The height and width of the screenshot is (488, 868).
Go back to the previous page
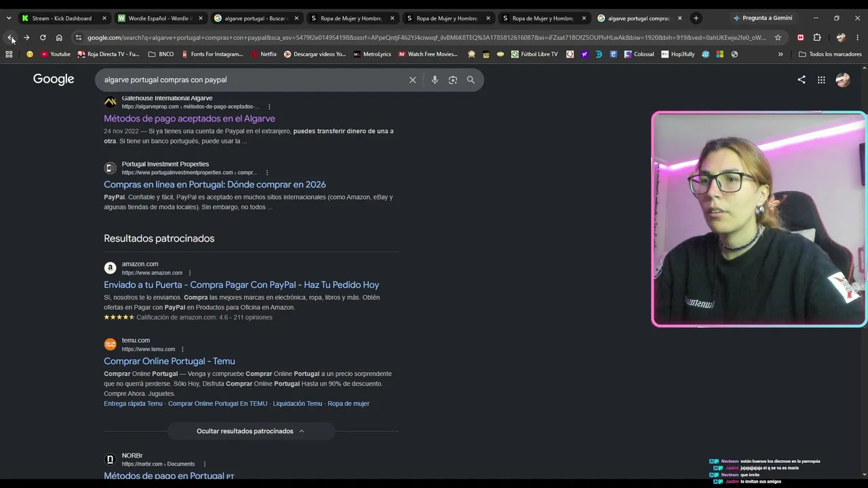point(10,38)
